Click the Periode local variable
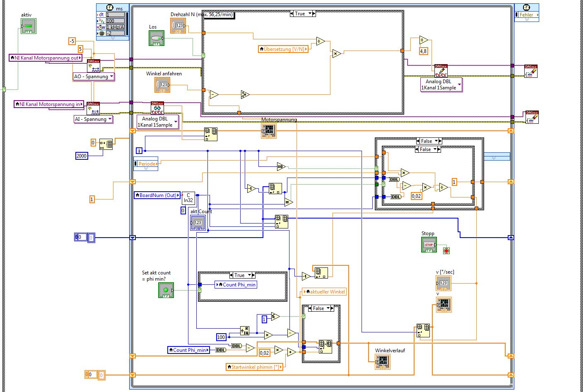The width and height of the screenshot is (586, 392). click(x=146, y=164)
